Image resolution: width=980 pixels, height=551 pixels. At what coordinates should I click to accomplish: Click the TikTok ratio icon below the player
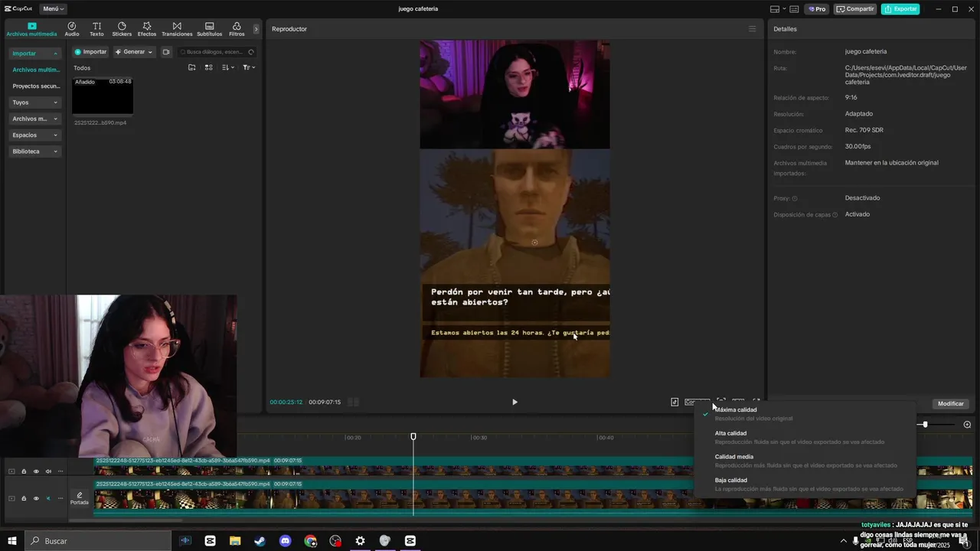click(x=675, y=402)
